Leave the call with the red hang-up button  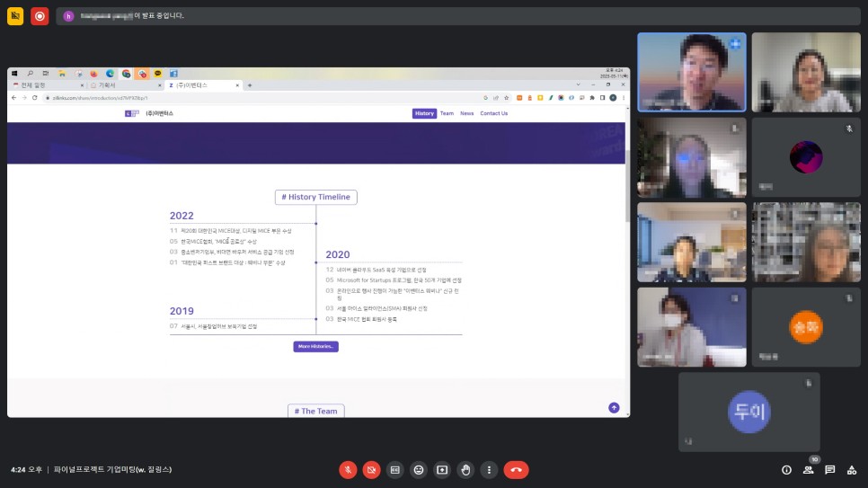pyautogui.click(x=516, y=469)
